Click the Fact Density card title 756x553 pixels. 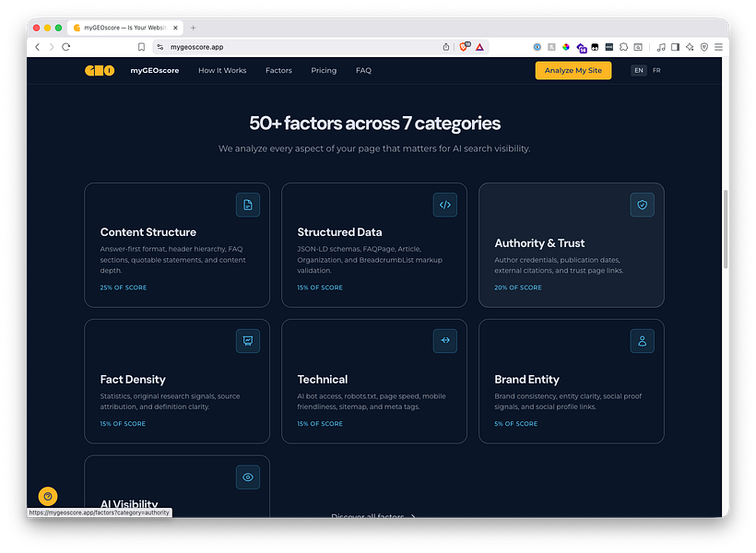pyautogui.click(x=133, y=380)
